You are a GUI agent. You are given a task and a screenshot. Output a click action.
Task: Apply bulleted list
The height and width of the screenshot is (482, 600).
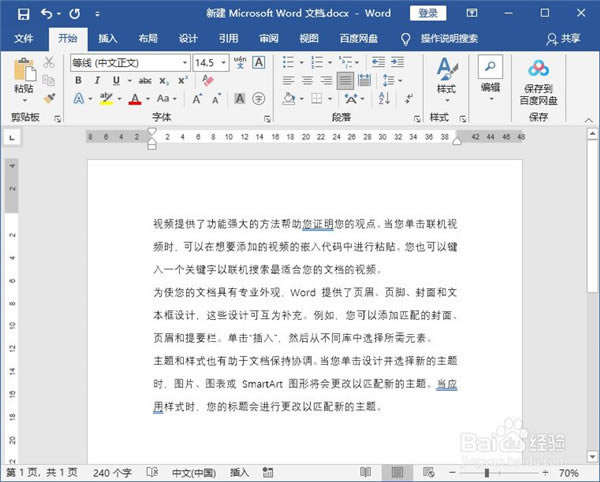(x=288, y=62)
